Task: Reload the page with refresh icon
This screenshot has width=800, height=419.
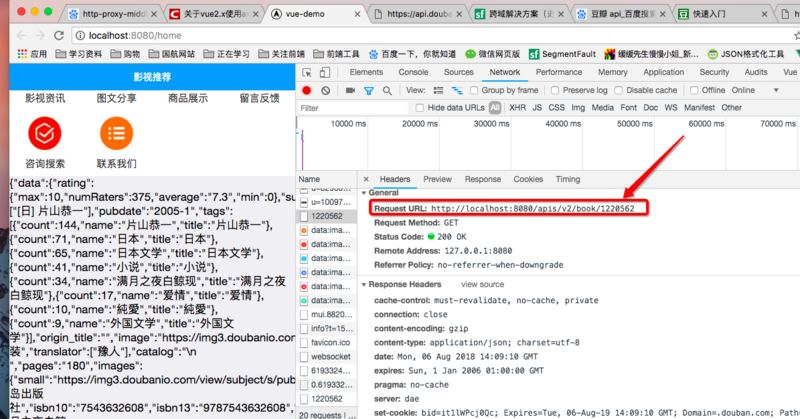Action: click(59, 35)
